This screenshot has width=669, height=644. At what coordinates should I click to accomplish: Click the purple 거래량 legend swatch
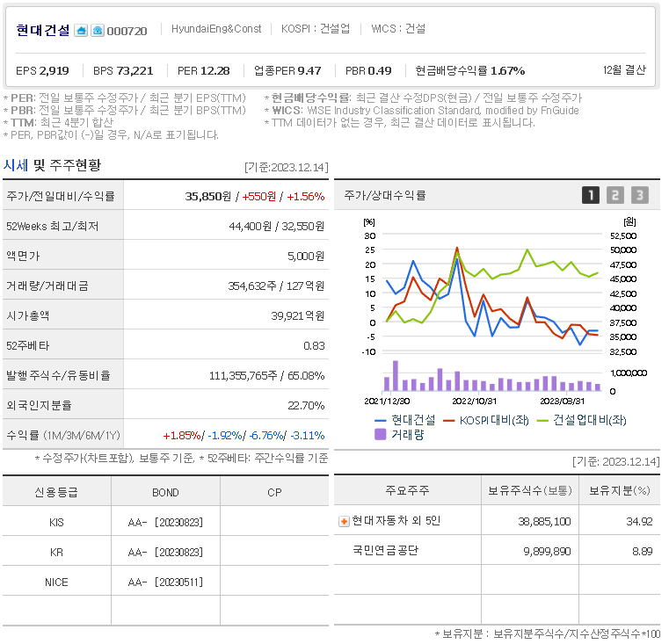pos(380,435)
